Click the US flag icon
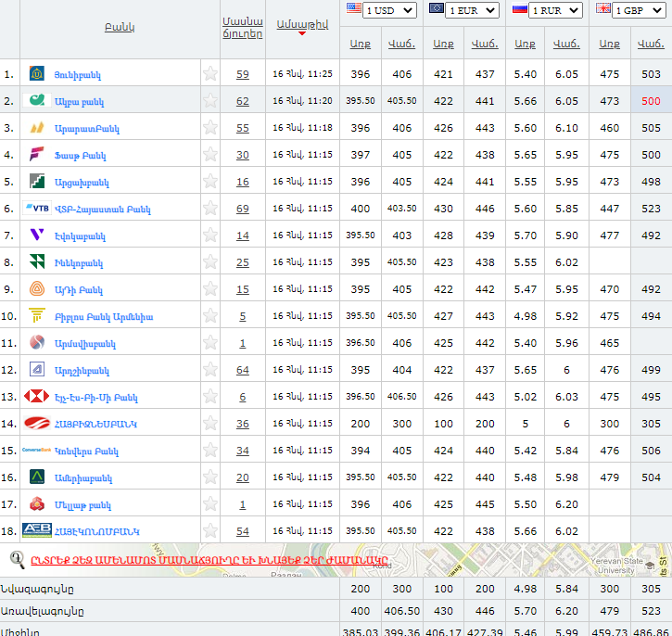The height and width of the screenshot is (636, 672). (353, 8)
